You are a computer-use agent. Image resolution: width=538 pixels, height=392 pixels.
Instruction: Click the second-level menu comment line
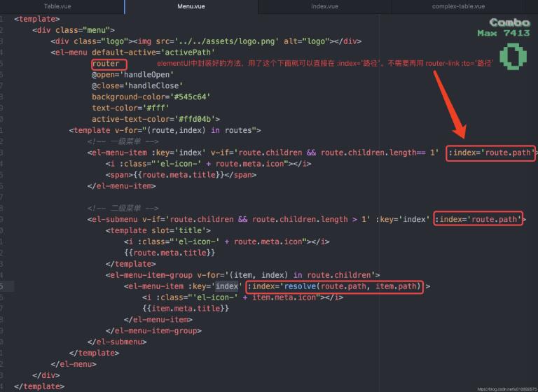tap(123, 208)
